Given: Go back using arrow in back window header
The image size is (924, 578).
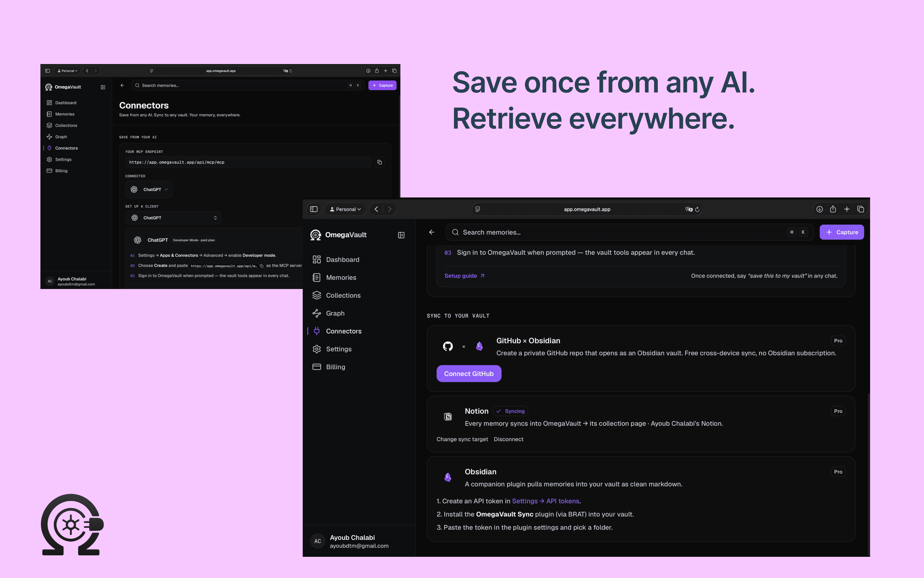Looking at the screenshot, I should pos(122,85).
